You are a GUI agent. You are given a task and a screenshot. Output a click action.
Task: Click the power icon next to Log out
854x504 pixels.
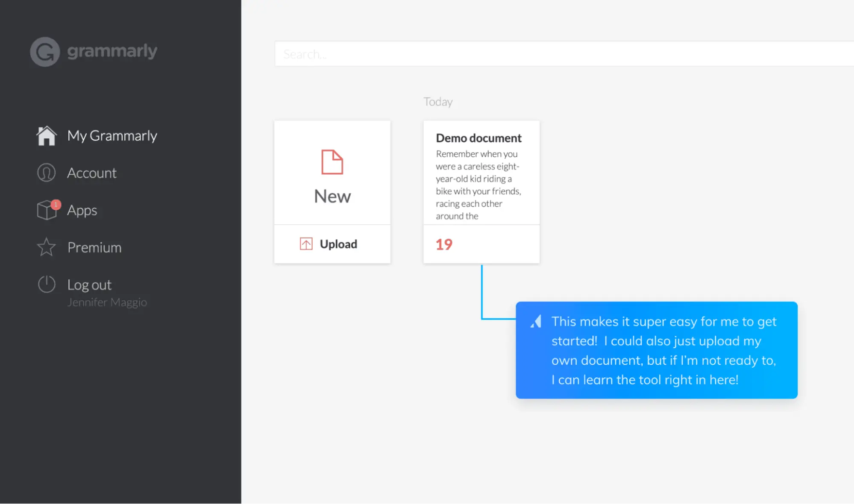[x=46, y=284]
